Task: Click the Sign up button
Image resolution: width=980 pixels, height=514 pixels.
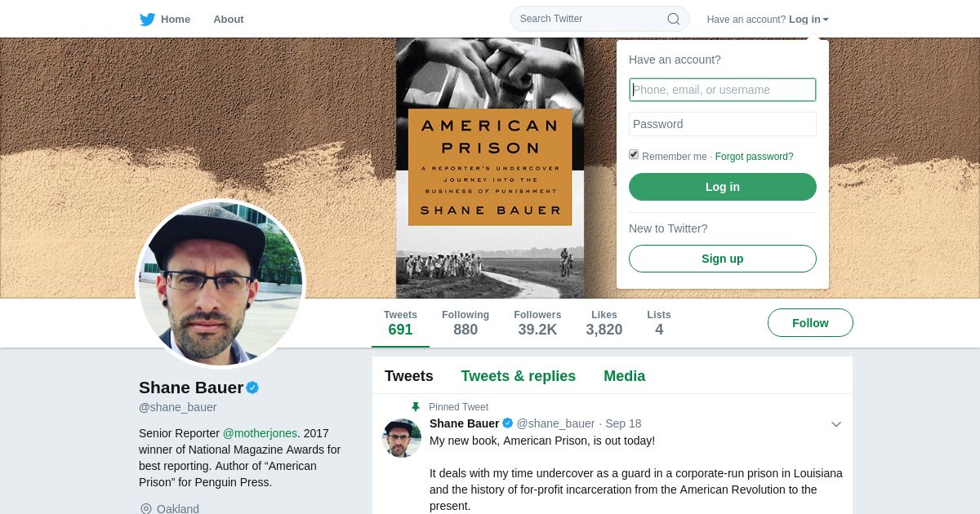Action: [x=723, y=259]
